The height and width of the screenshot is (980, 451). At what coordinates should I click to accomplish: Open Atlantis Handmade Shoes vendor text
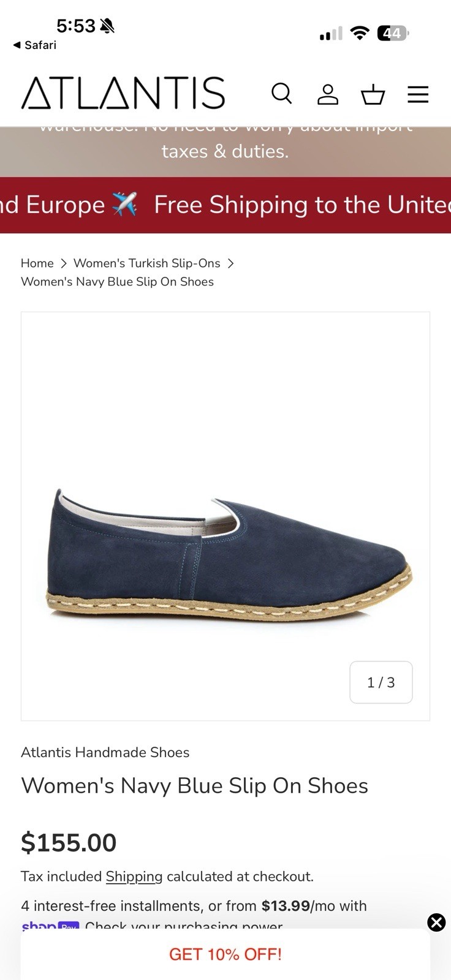[x=105, y=752]
